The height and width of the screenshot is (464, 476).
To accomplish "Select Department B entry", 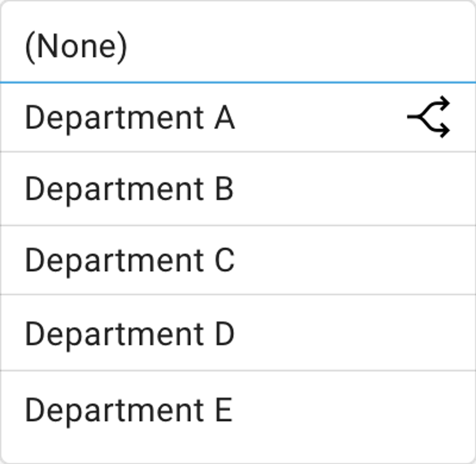I will [238, 189].
